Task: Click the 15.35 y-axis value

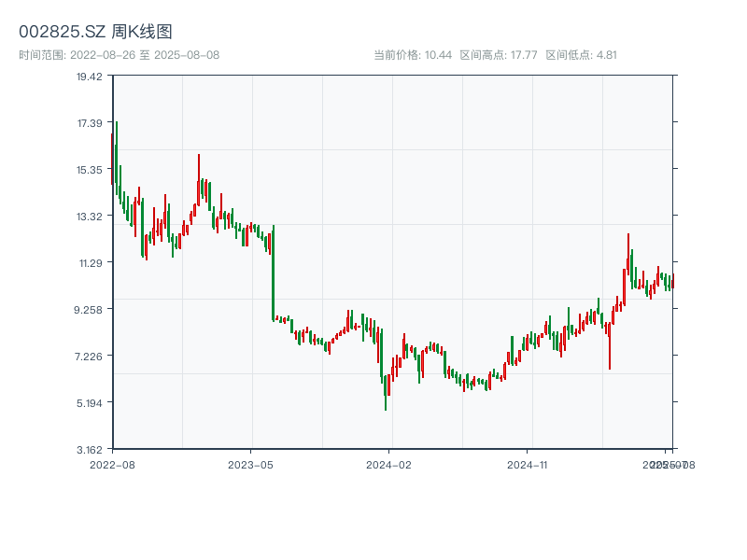Action: pyautogui.click(x=90, y=170)
